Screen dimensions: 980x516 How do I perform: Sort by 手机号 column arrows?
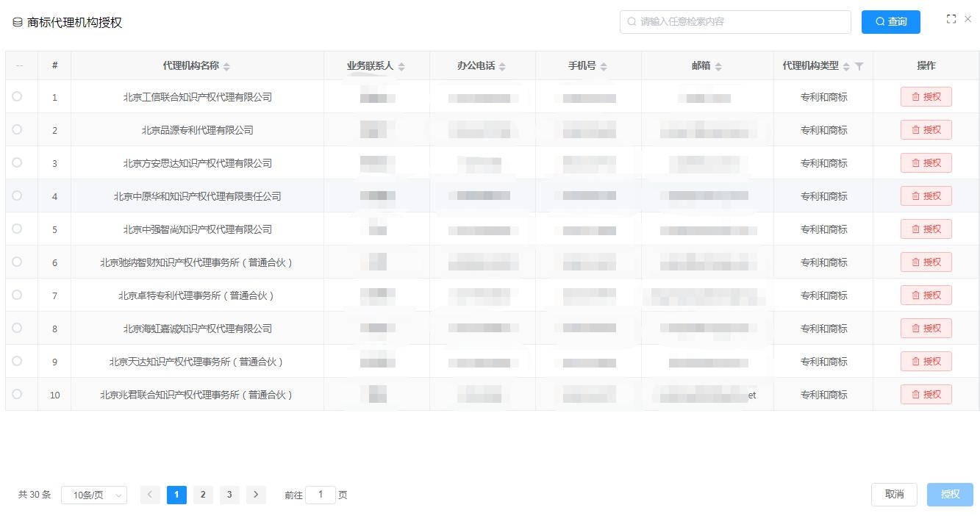point(604,66)
